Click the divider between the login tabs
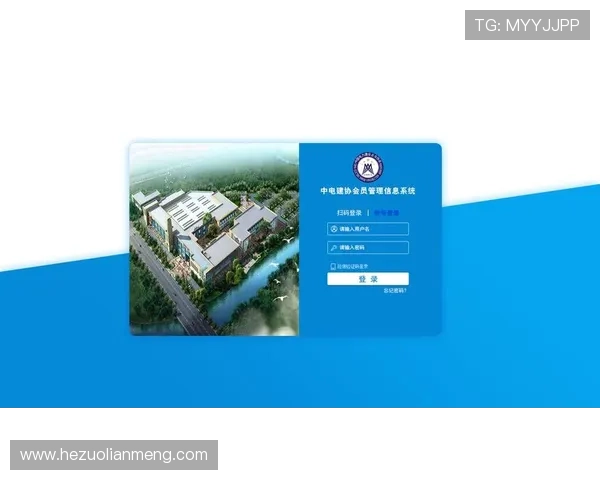This screenshot has width=600, height=480. 367,213
